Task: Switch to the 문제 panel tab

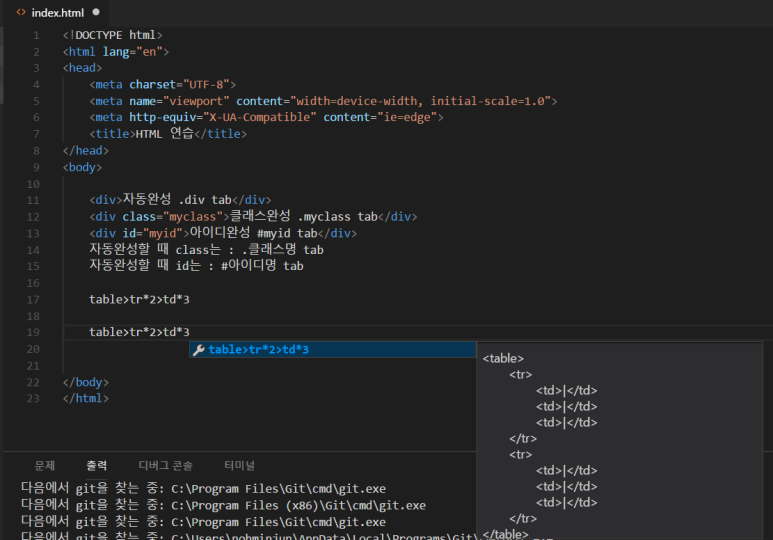Action: pos(44,465)
